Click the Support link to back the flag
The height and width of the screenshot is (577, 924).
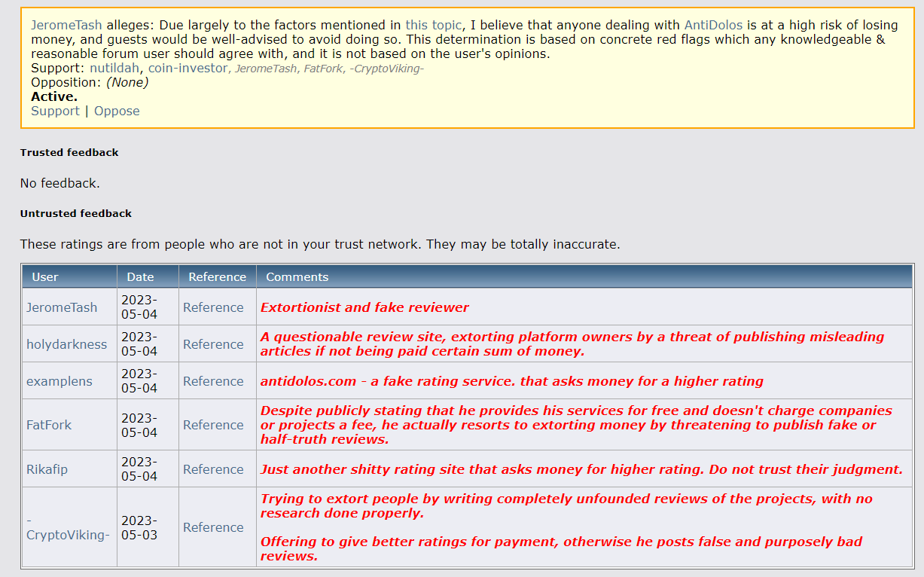(55, 111)
